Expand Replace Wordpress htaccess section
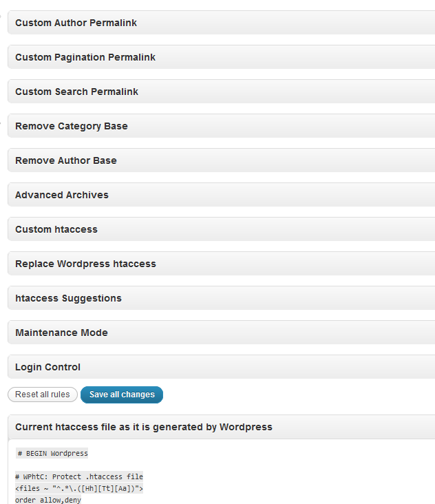 (x=222, y=263)
